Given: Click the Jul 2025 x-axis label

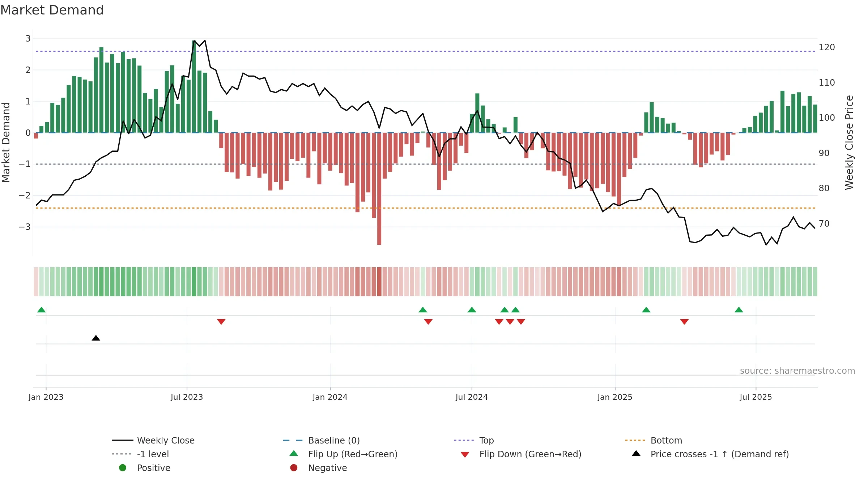Looking at the screenshot, I should (x=756, y=397).
